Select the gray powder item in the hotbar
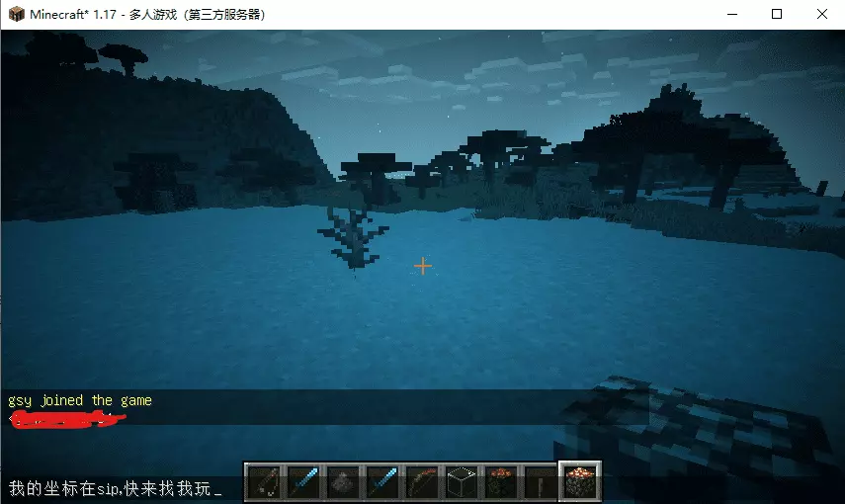The height and width of the screenshot is (504, 845). coord(343,481)
